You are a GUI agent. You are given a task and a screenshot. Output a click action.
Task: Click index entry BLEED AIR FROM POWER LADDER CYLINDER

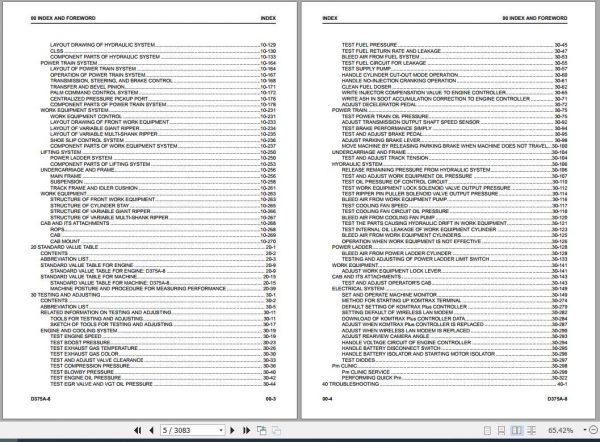click(x=396, y=253)
